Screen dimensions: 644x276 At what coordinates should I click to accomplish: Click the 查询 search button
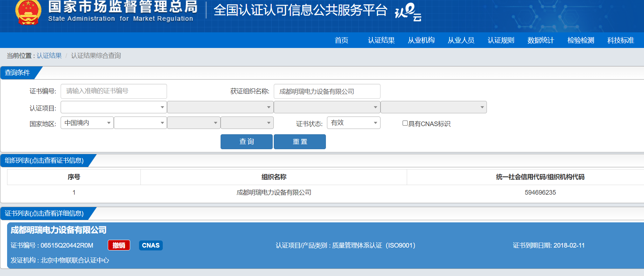pos(246,142)
